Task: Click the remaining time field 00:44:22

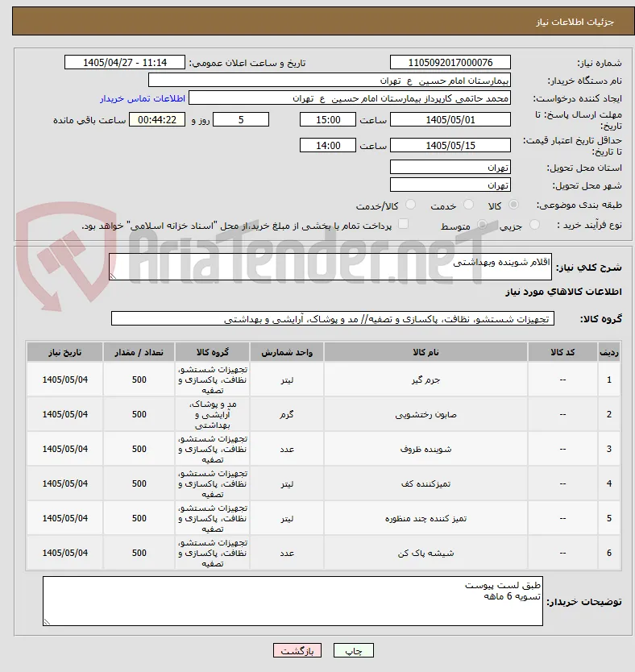Action: tap(157, 120)
